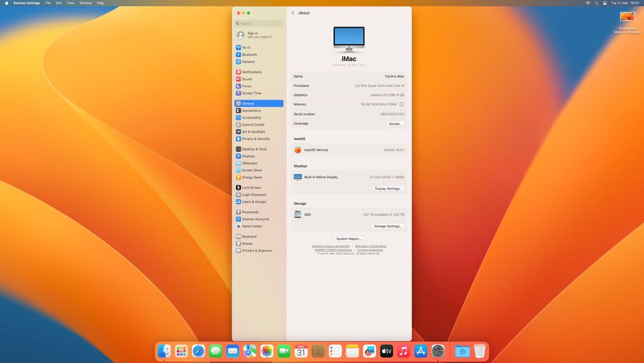Open Displays in the settings sidebar
This screenshot has height=363, width=644.
click(259, 156)
